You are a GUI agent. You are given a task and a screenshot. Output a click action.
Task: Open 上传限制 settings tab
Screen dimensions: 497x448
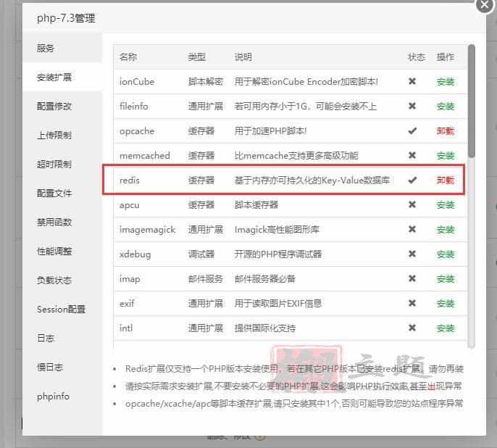[x=62, y=135]
